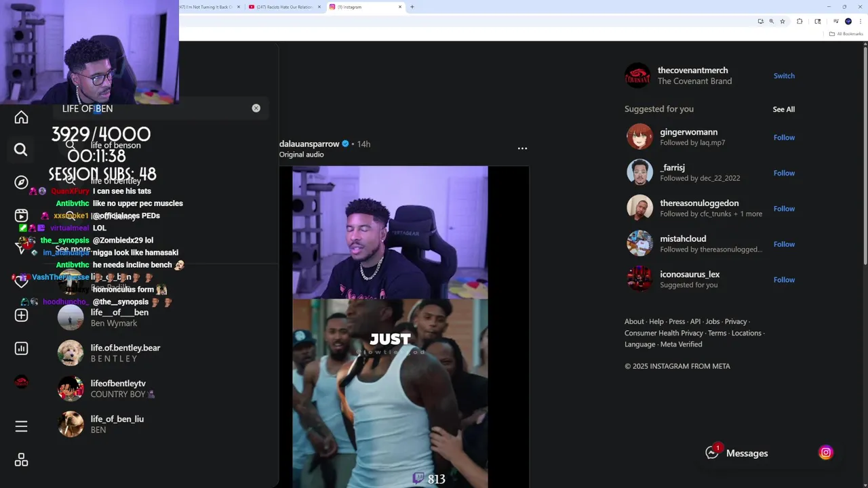Click Locations footer link
This screenshot has width=868, height=488.
pos(746,333)
